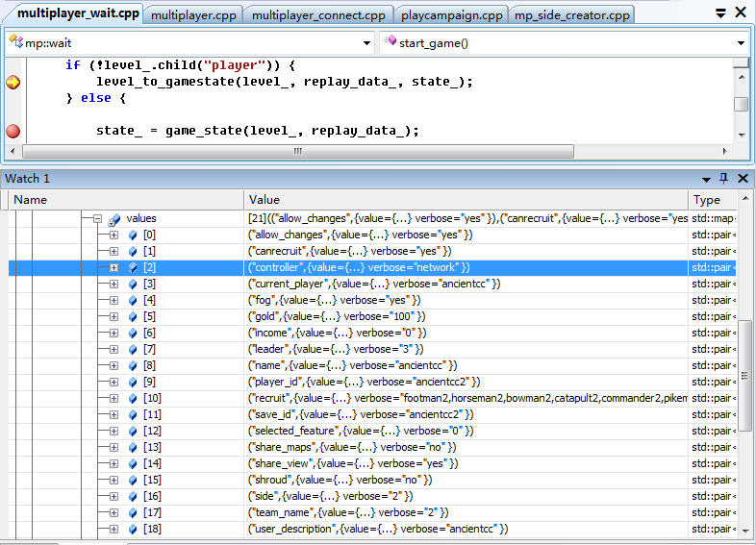Click the [15] field icon
Image resolution: width=756 pixels, height=545 pixels.
(133, 481)
